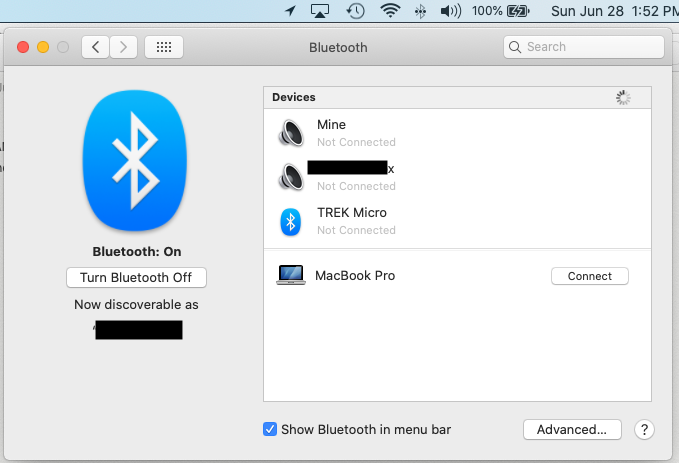Click Not Connected under Mine

click(356, 142)
